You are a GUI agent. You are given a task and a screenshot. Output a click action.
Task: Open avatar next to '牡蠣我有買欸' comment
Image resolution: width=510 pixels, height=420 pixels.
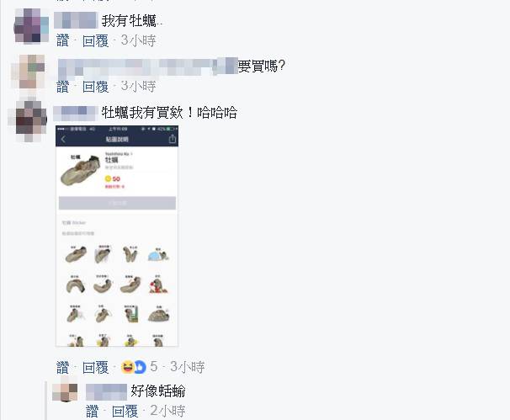click(x=29, y=120)
